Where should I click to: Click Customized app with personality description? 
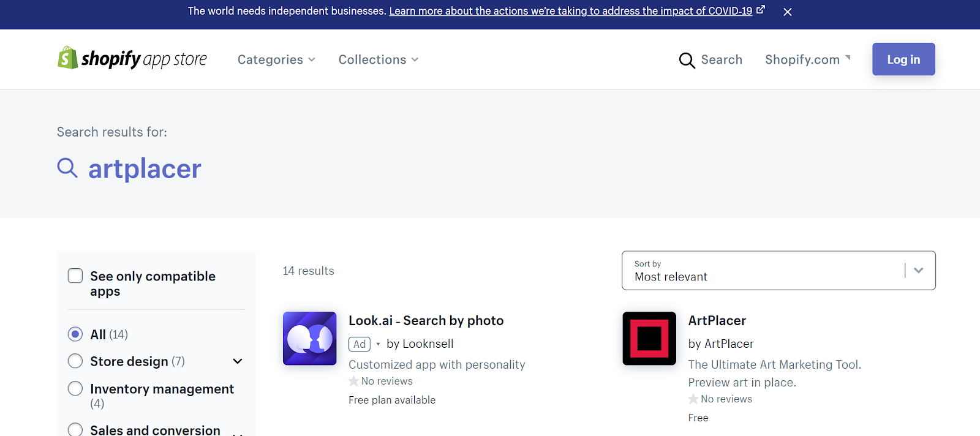click(x=437, y=364)
